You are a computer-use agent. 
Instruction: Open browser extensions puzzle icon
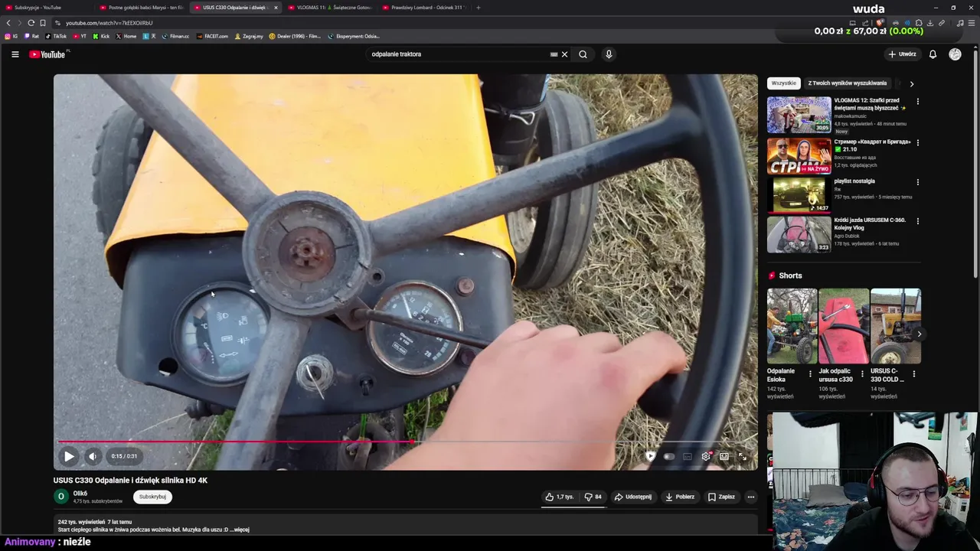click(918, 23)
